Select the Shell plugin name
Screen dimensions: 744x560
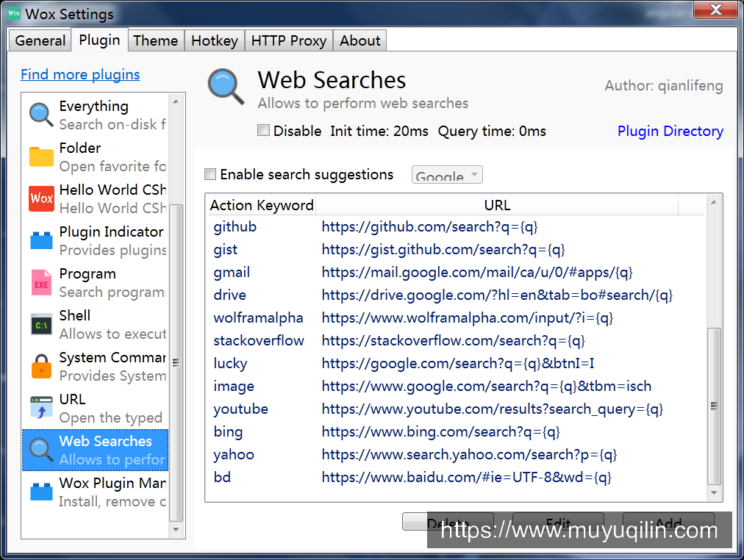[x=75, y=316]
